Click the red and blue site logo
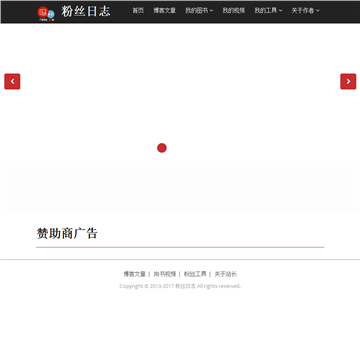The height and width of the screenshot is (360, 360). pos(46,13)
